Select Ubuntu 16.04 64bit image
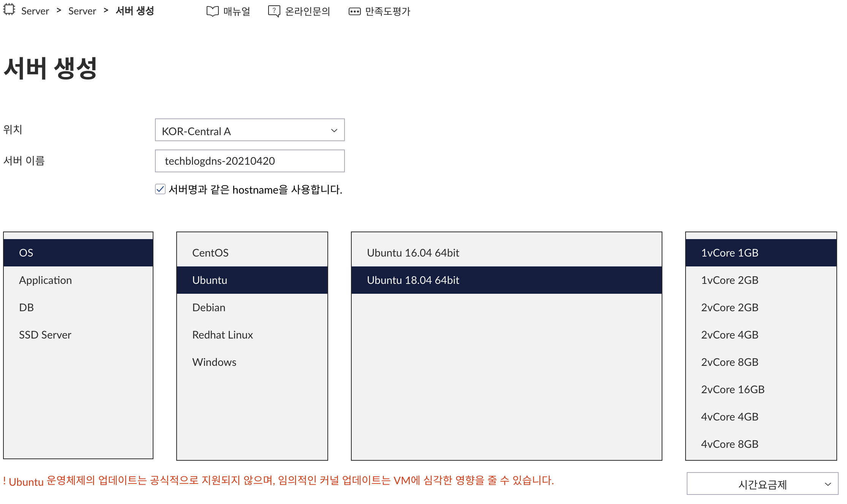Viewport: 847px width, 504px height. coord(413,253)
